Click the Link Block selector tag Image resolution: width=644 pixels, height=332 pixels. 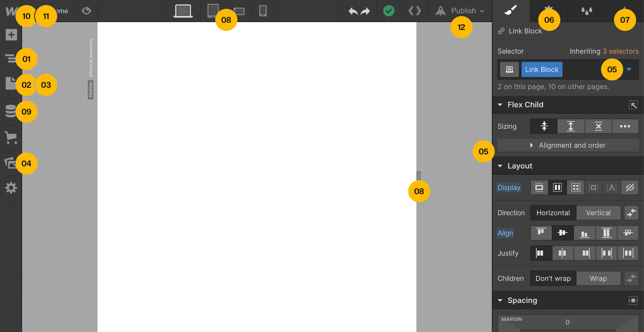542,69
